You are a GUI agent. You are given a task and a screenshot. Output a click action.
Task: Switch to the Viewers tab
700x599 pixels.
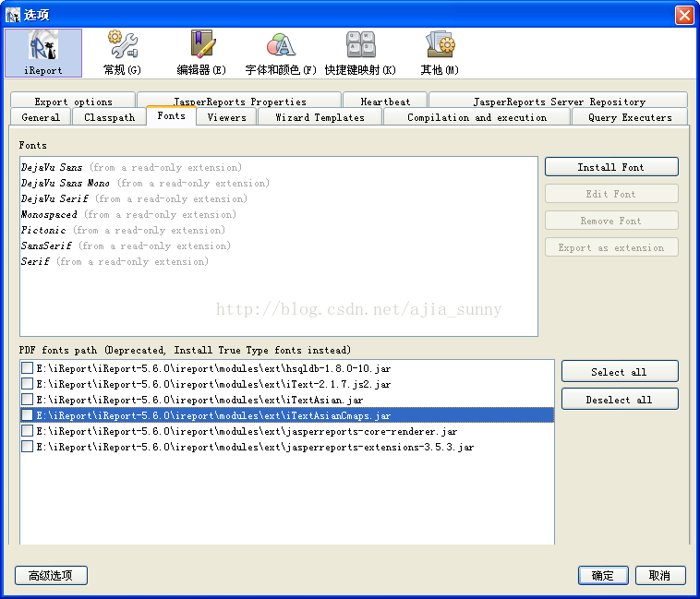coord(227,117)
